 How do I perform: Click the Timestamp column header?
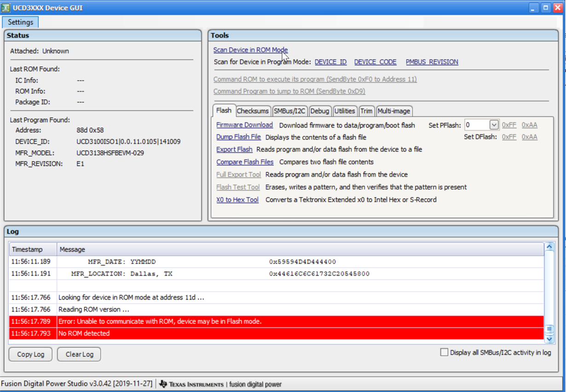pyautogui.click(x=33, y=249)
